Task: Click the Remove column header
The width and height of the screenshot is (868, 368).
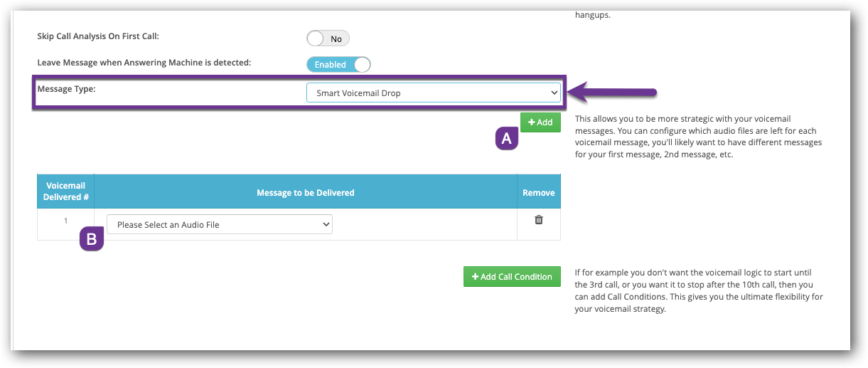Action: coord(539,192)
